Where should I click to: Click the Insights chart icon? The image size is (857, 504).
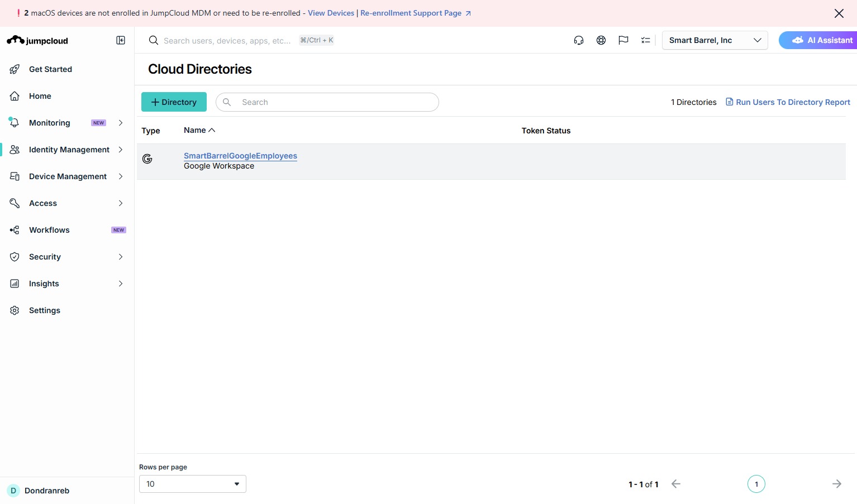click(15, 284)
